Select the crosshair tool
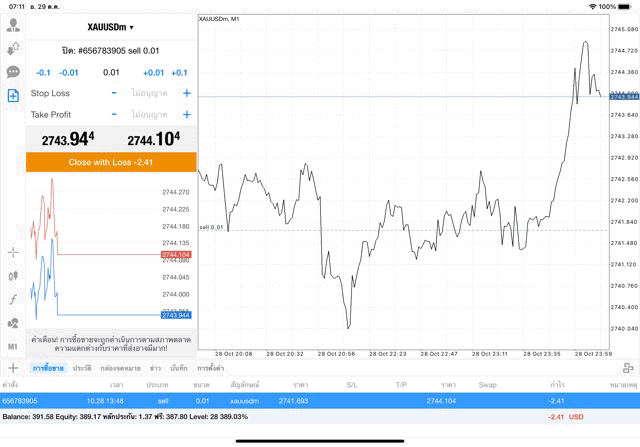This screenshot has width=640, height=447. (13, 253)
